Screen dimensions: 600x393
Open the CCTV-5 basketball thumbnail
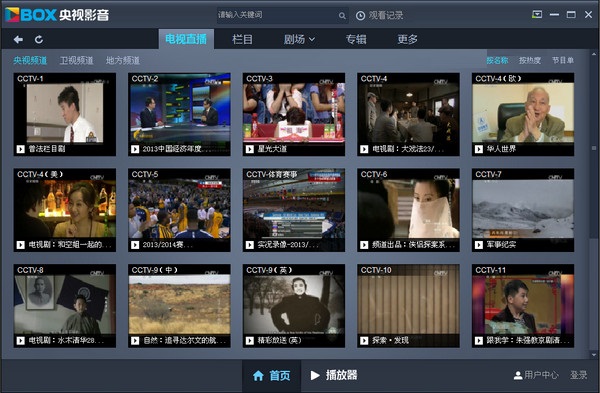[x=179, y=209]
